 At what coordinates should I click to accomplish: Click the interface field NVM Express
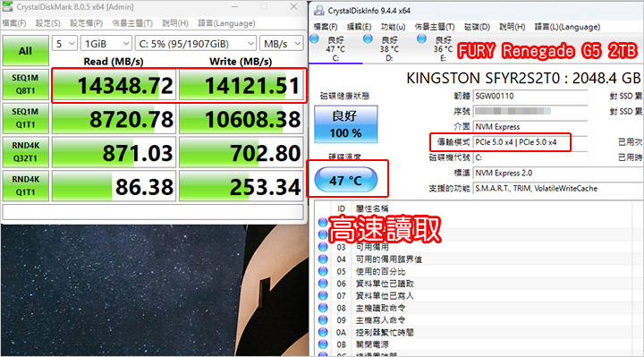click(530, 126)
